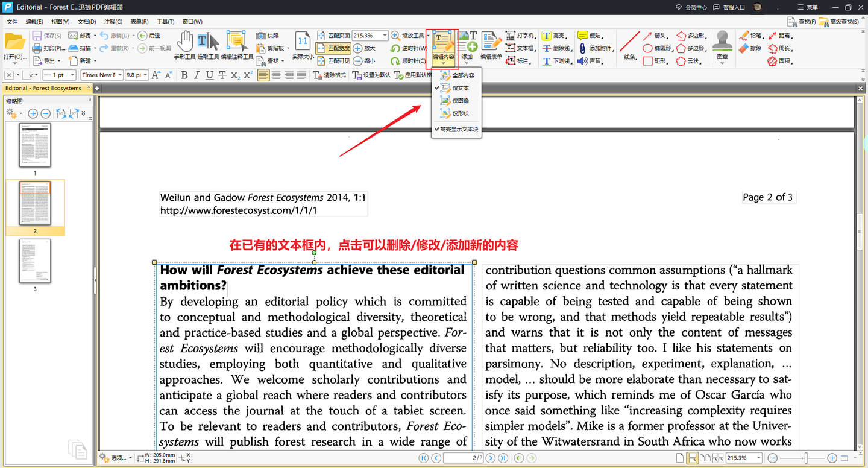Screen dimensions: 868x468
Task: Expand the Stamp (图章) dropdown
Action: pos(722,63)
